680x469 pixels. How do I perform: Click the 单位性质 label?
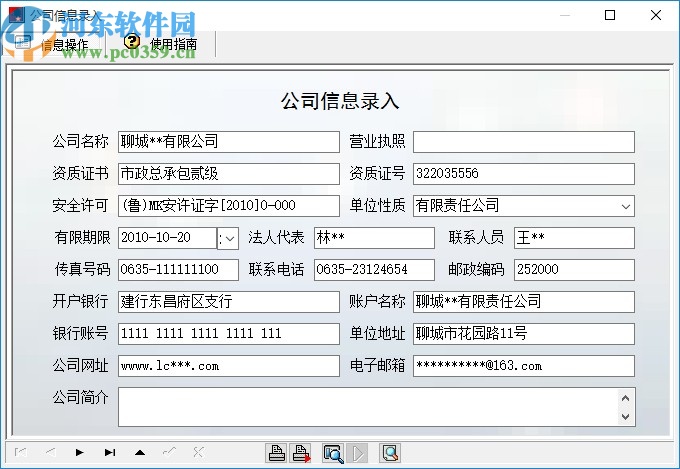click(377, 205)
